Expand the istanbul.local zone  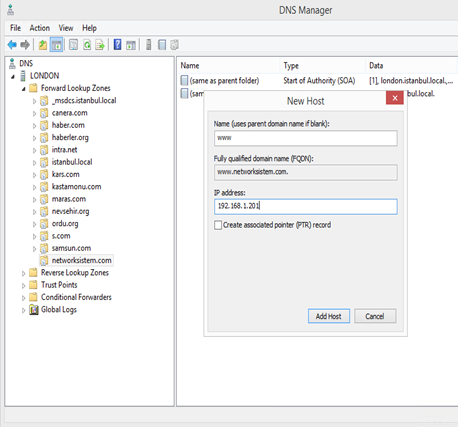34,163
